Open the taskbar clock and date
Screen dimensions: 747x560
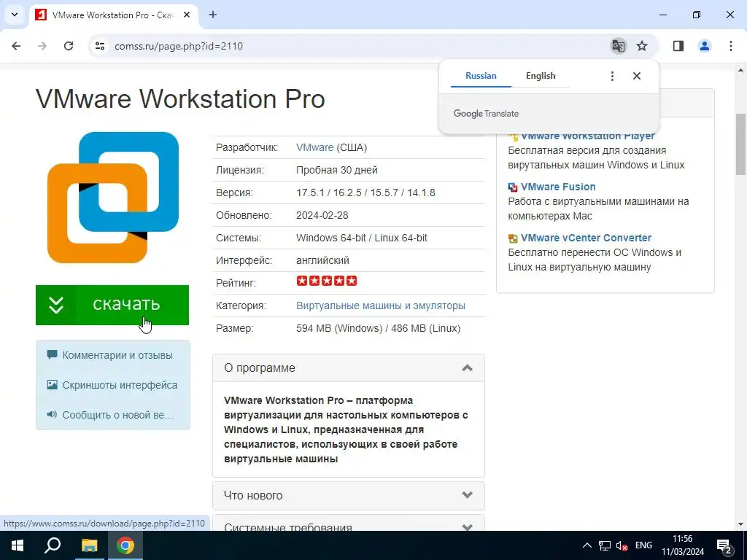682,545
